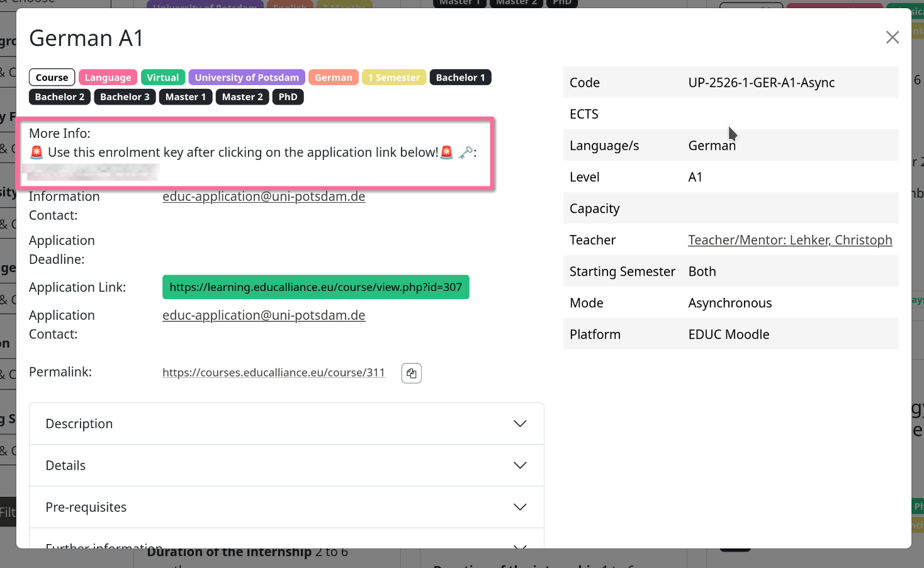This screenshot has width=924, height=568.
Task: Select the Bachelor 1 badge
Action: coord(460,77)
